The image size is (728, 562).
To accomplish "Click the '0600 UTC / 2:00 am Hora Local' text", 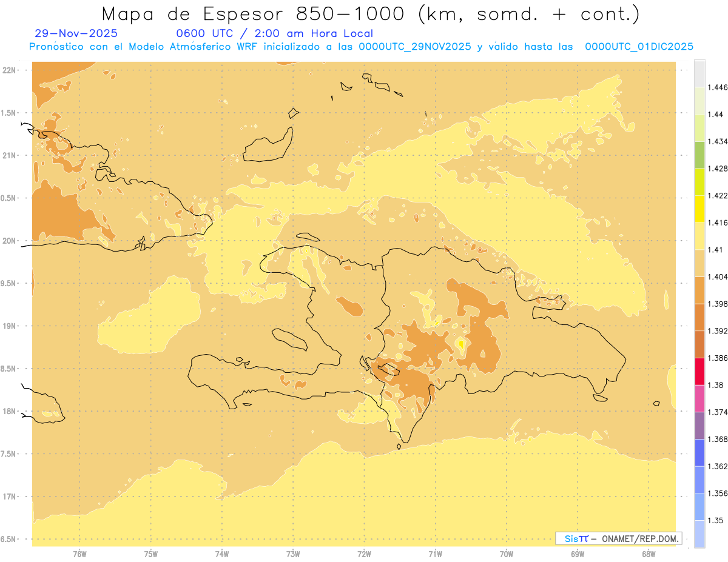I will click(274, 34).
